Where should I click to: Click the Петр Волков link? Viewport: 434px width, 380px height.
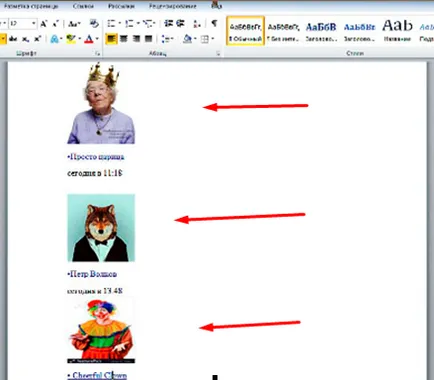point(92,274)
